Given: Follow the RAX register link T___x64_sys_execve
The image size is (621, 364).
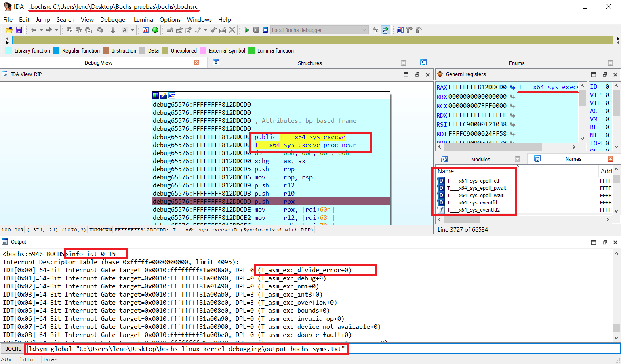Looking at the screenshot, I should click(545, 87).
